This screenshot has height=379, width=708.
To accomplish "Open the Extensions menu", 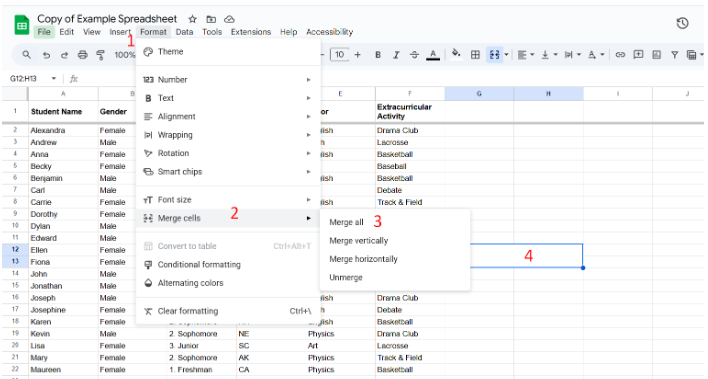I will tap(251, 32).
